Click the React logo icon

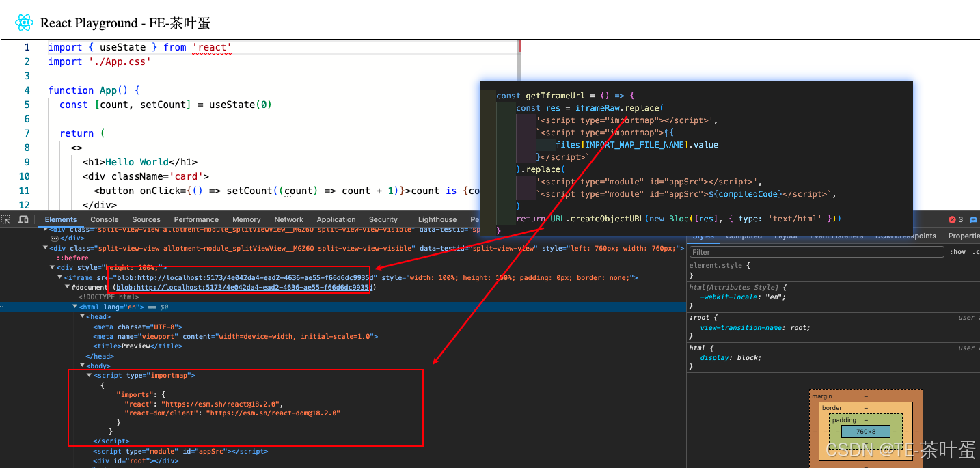(x=24, y=23)
